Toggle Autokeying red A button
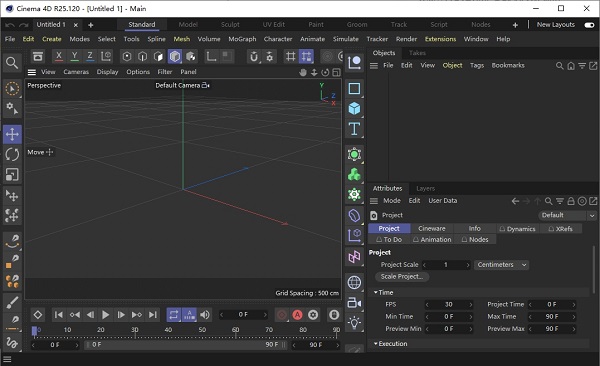This screenshot has width=600, height=366. 297,315
